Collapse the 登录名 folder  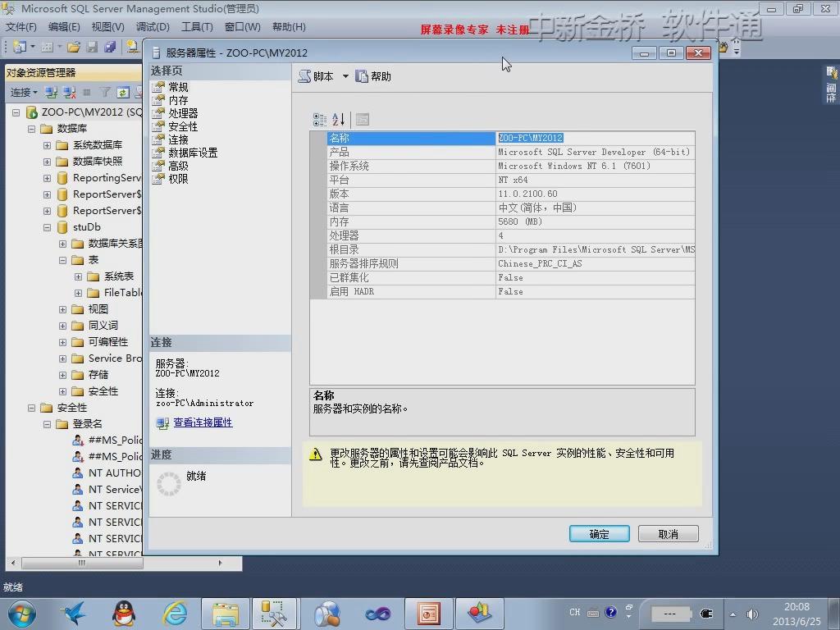tap(47, 424)
